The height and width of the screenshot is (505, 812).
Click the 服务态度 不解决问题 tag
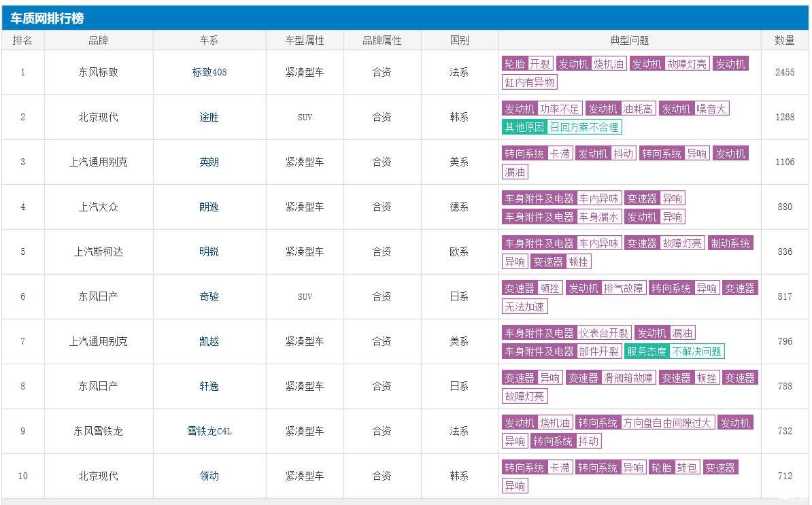[674, 351]
